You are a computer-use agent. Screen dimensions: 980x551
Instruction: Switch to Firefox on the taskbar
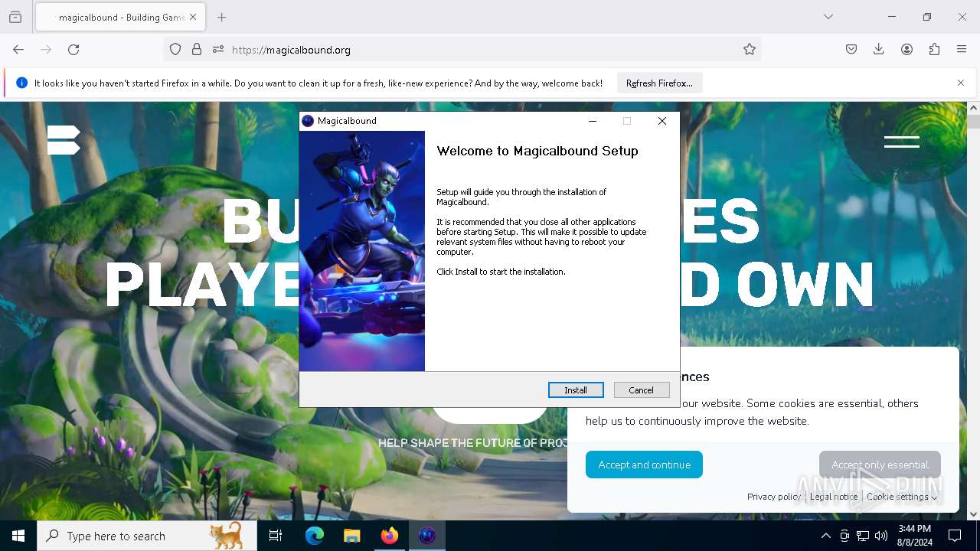click(x=390, y=536)
